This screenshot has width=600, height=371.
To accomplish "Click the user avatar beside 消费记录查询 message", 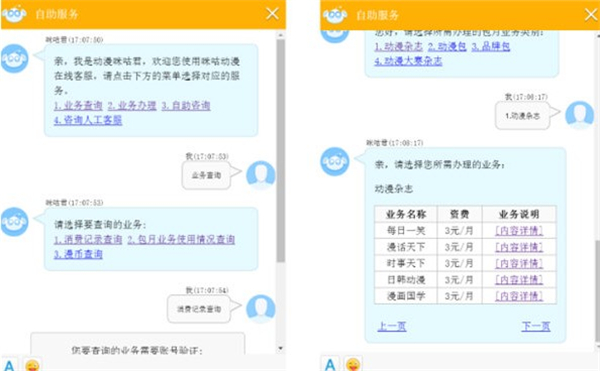I will [261, 308].
